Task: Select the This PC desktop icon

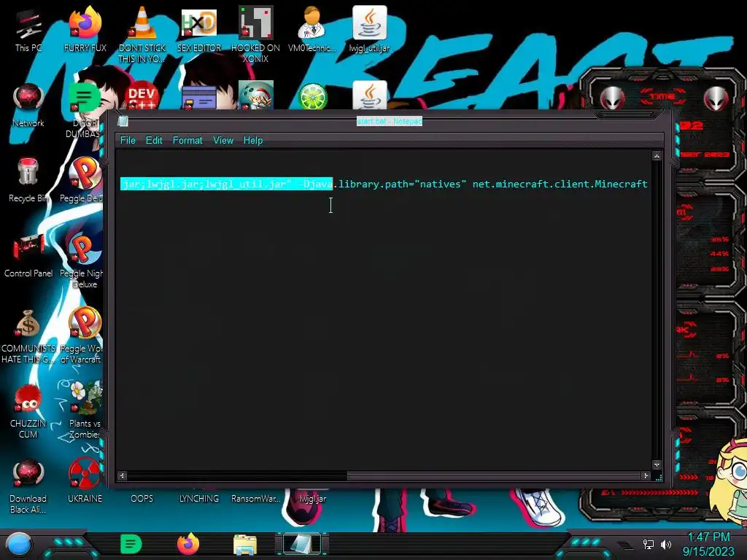Action: tap(28, 29)
